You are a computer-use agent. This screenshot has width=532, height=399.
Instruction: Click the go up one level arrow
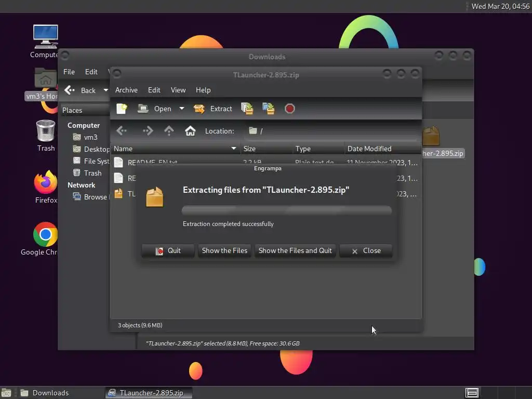click(x=169, y=130)
